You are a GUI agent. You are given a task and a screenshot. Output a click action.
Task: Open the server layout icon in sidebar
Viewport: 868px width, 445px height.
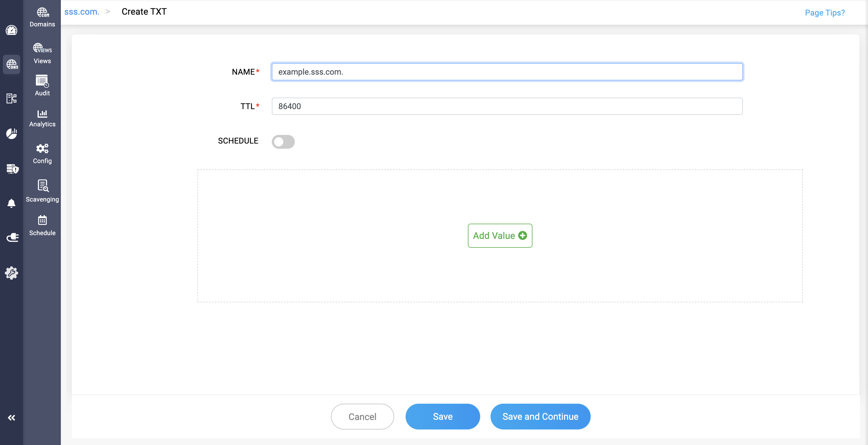tap(11, 98)
